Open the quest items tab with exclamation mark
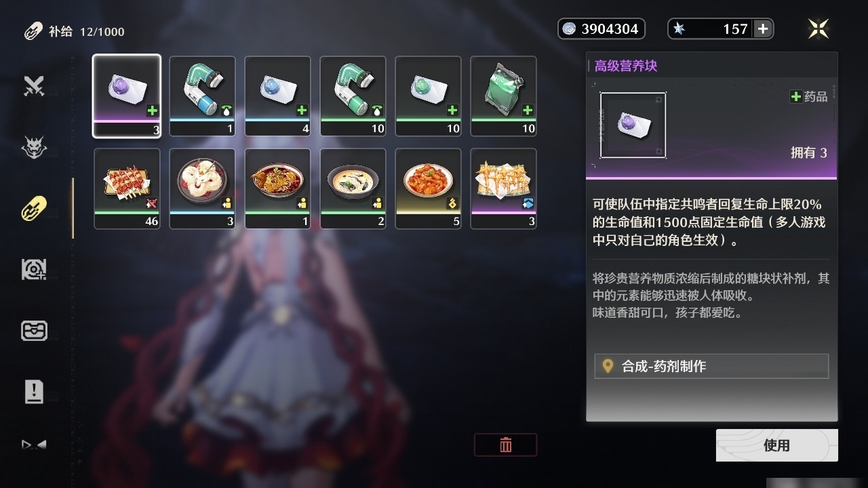The width and height of the screenshot is (868, 488). [x=34, y=392]
